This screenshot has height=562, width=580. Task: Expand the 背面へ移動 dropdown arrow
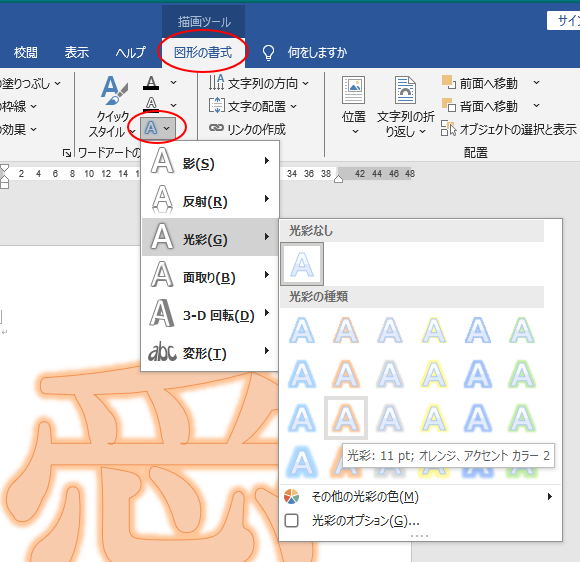pyautogui.click(x=536, y=106)
